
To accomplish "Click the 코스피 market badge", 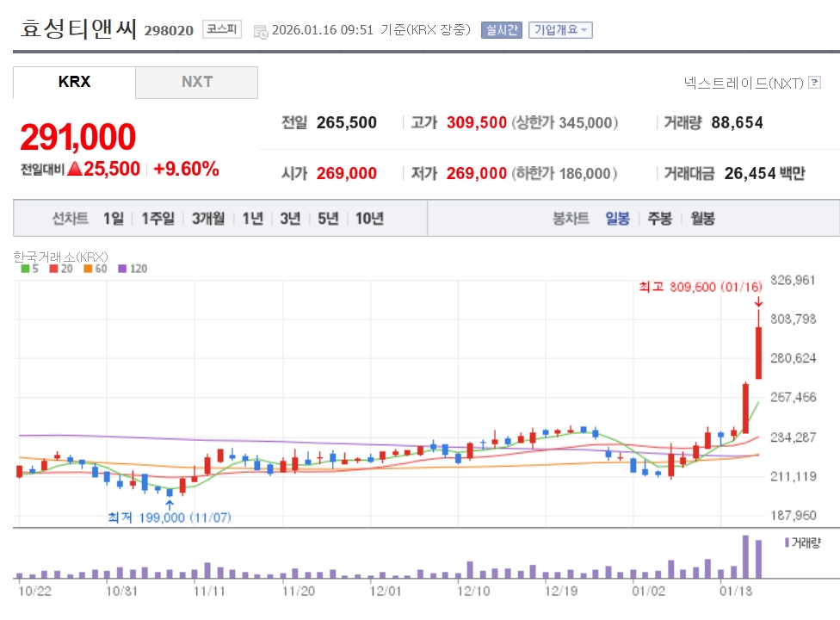I will [222, 30].
